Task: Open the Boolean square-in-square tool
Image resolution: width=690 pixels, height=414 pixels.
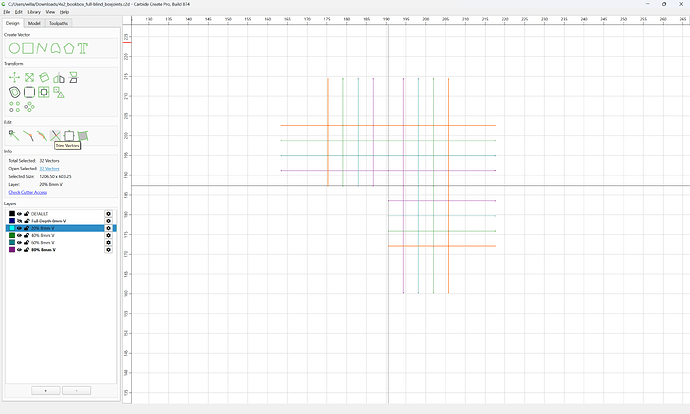Action: coord(44,92)
